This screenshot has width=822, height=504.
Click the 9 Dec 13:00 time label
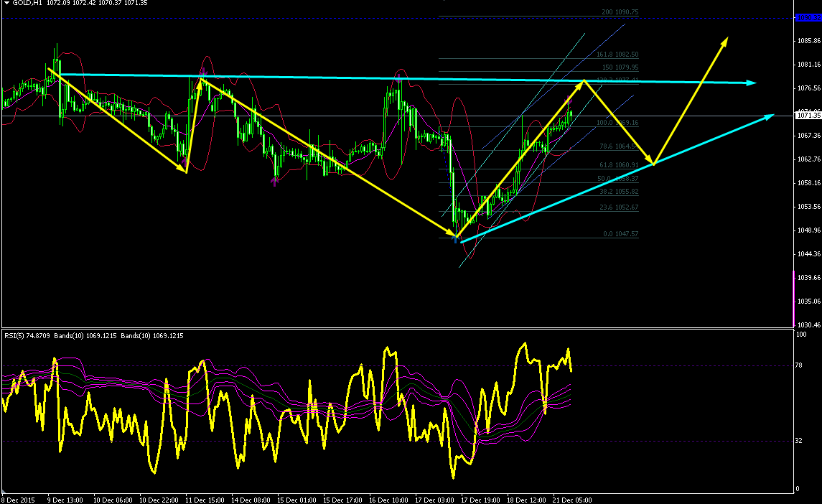pos(65,500)
